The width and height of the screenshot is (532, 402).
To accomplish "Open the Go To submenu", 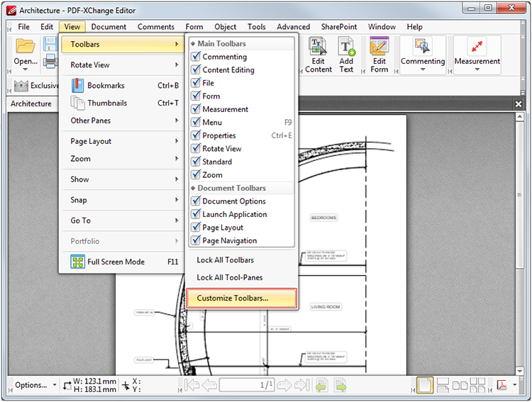I will coord(123,220).
